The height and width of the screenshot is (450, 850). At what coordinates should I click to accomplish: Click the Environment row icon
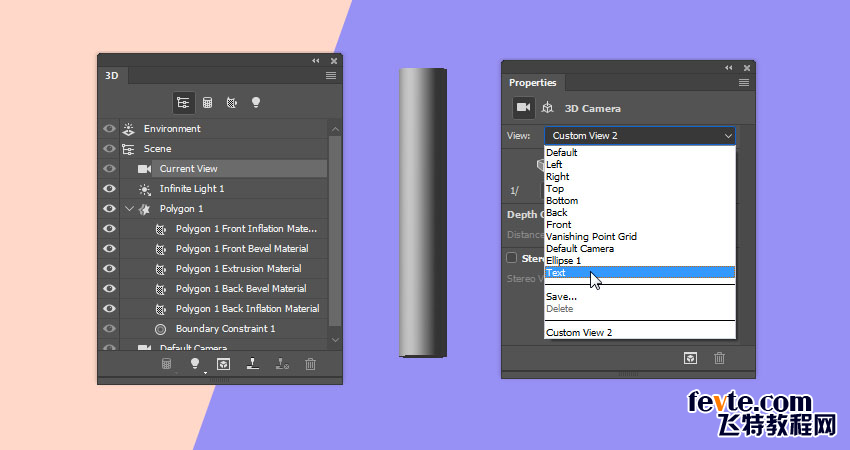pos(128,129)
